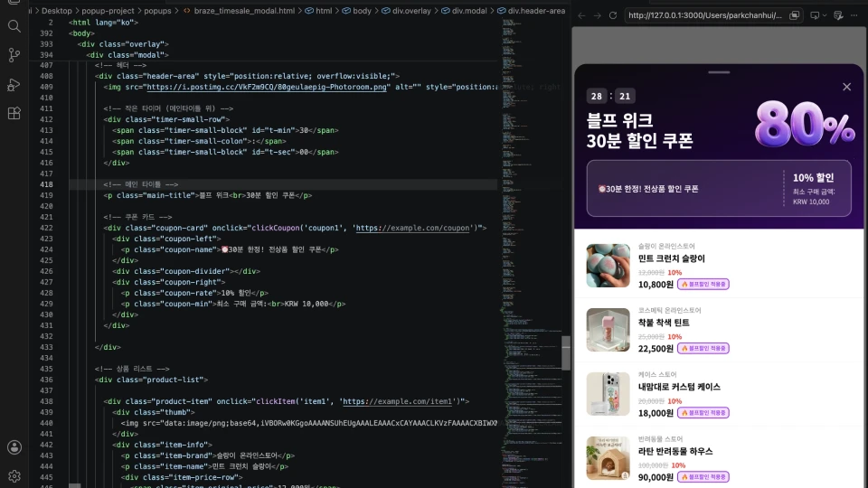Click the div.modal symbol icon in breadcrumb
Image resolution: width=868 pixels, height=488 pixels.
coord(445,11)
